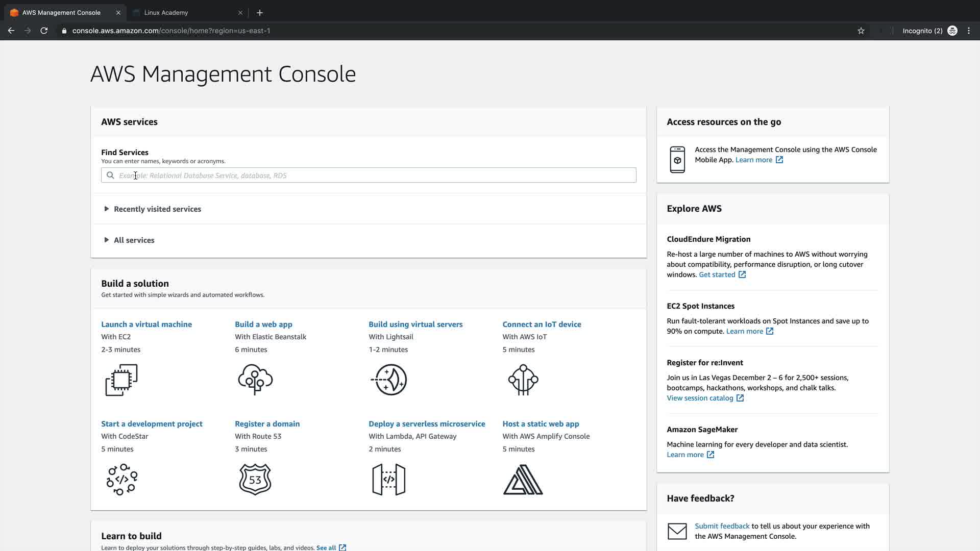980x551 pixels.
Task: Reload the page with the browser refresh icon
Action: tap(44, 31)
